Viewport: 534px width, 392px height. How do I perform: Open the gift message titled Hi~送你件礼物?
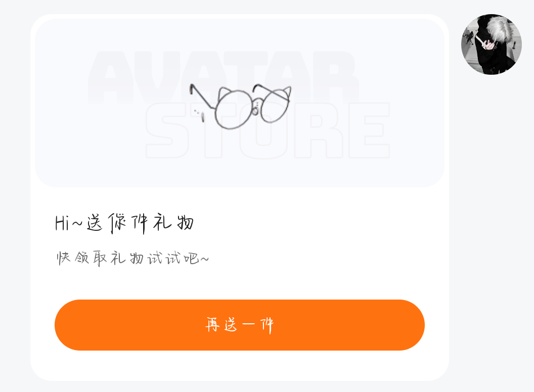pyautogui.click(x=124, y=224)
